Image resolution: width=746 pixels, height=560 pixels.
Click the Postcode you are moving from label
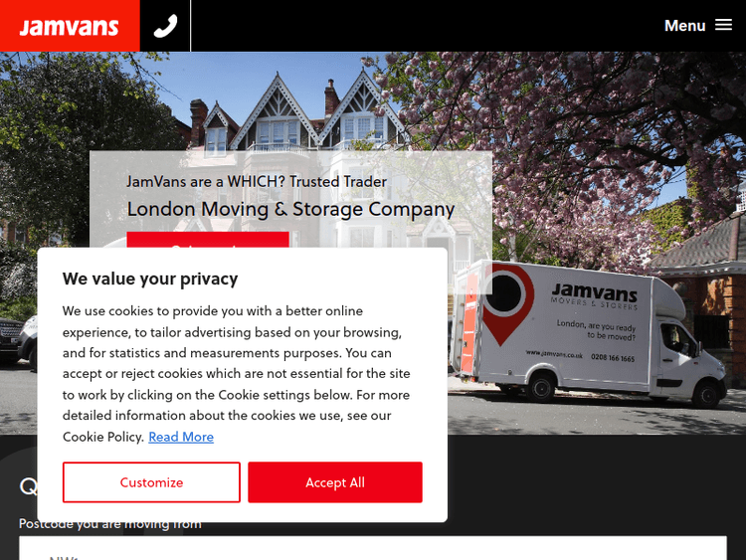click(x=109, y=523)
